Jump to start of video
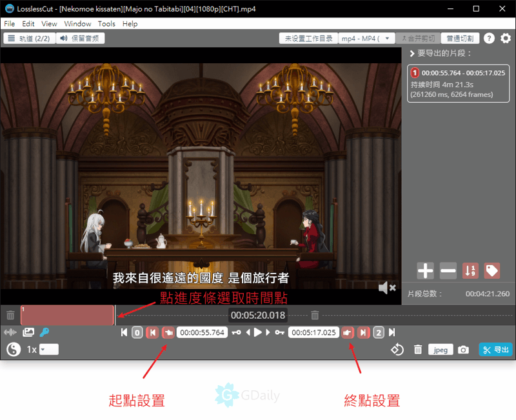Viewport: 516px width, 420px height. click(124, 332)
